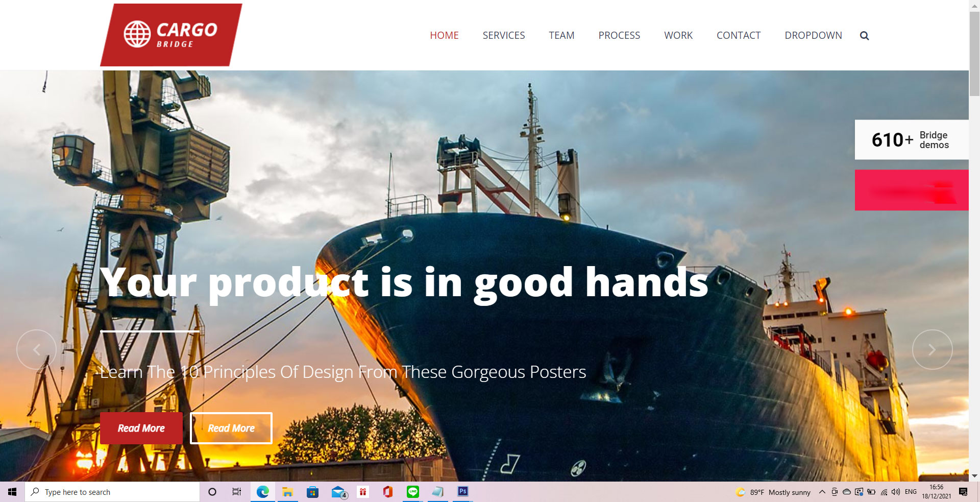980x502 pixels.
Task: Open the Microsoft Office taskbar icon
Action: pos(388,492)
